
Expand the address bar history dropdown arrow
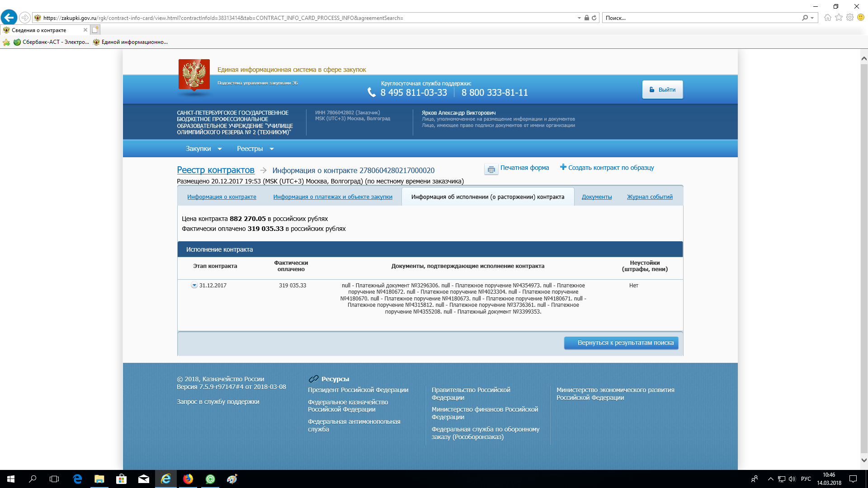(579, 18)
